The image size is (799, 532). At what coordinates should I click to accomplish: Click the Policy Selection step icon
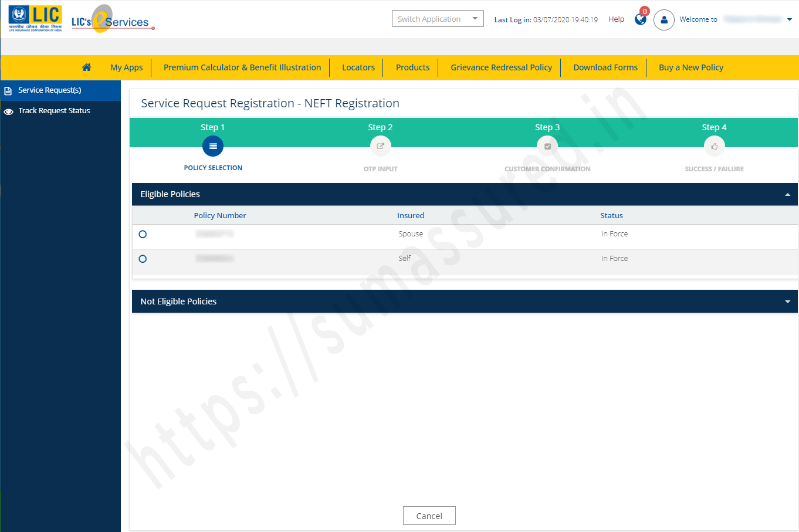[212, 146]
